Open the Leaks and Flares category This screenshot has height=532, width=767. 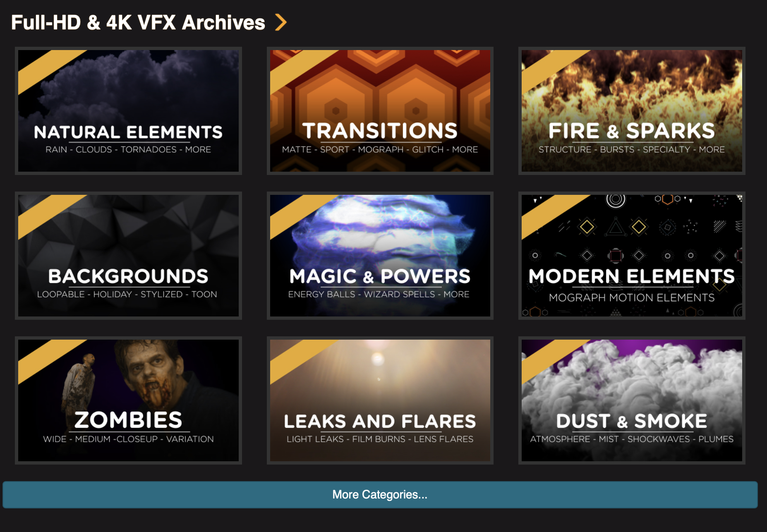point(380,400)
